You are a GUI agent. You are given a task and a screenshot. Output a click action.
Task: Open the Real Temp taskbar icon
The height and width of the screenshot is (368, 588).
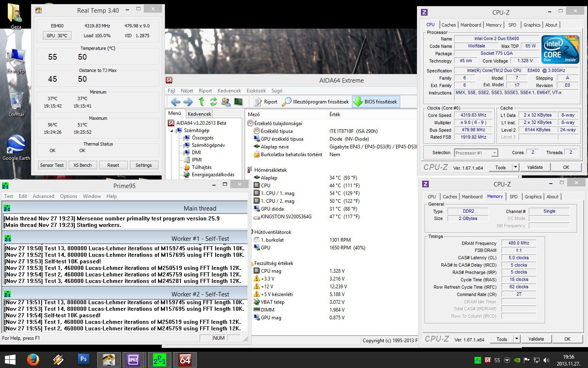coord(109,359)
